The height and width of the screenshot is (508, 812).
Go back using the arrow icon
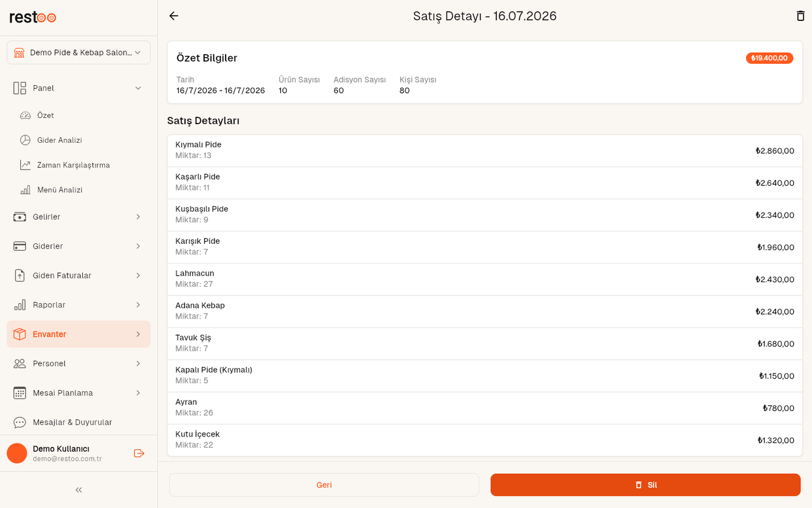pyautogui.click(x=174, y=16)
